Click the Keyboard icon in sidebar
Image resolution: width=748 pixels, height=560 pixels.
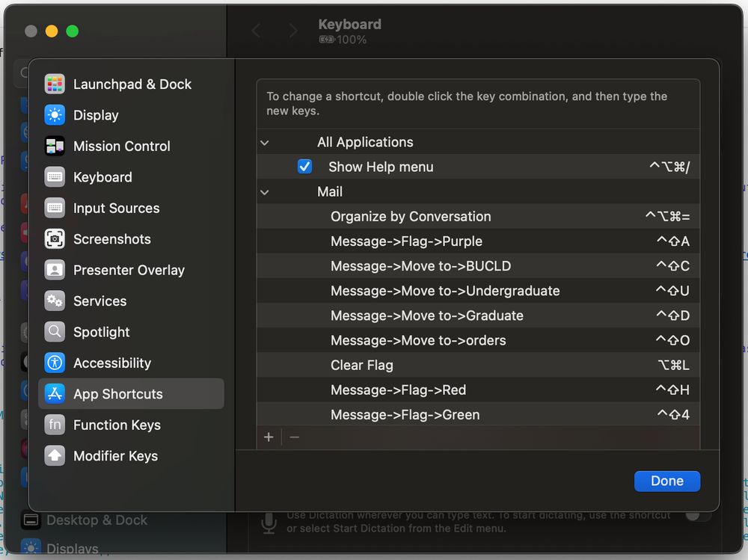coord(55,177)
